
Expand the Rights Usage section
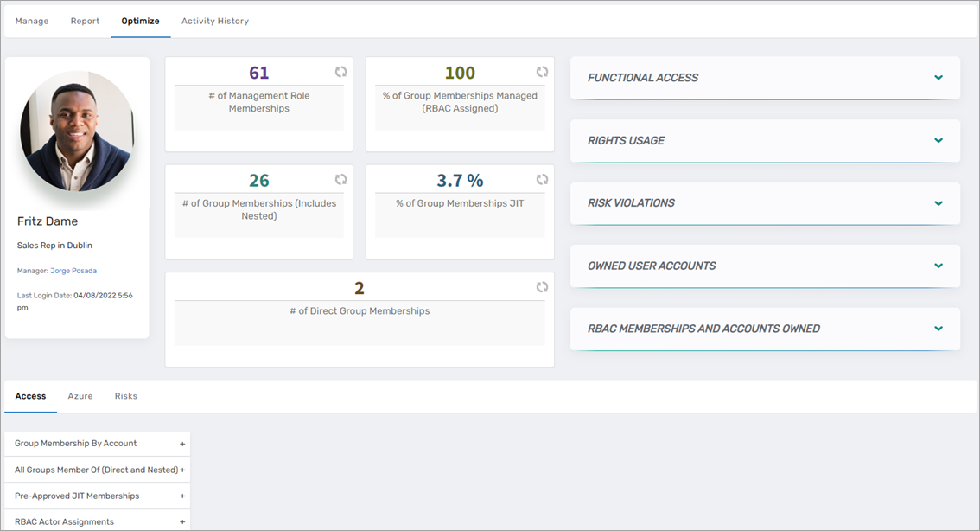coord(938,141)
